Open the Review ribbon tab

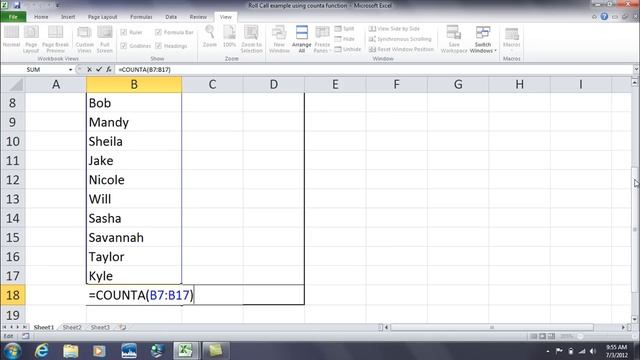pyautogui.click(x=198, y=17)
